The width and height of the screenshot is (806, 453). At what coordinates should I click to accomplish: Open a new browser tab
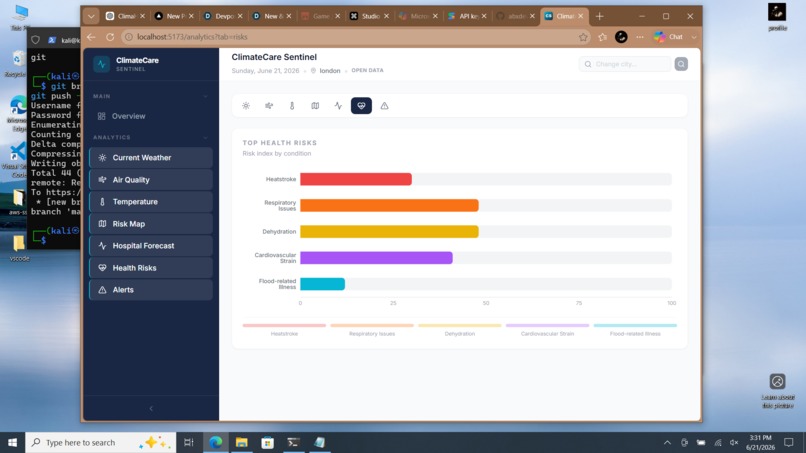[599, 16]
